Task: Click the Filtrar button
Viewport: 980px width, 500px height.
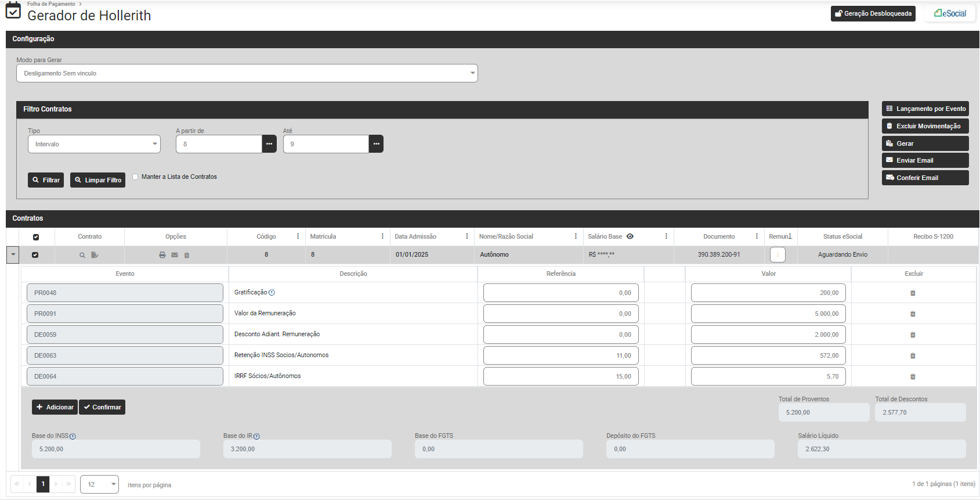Action: click(46, 180)
